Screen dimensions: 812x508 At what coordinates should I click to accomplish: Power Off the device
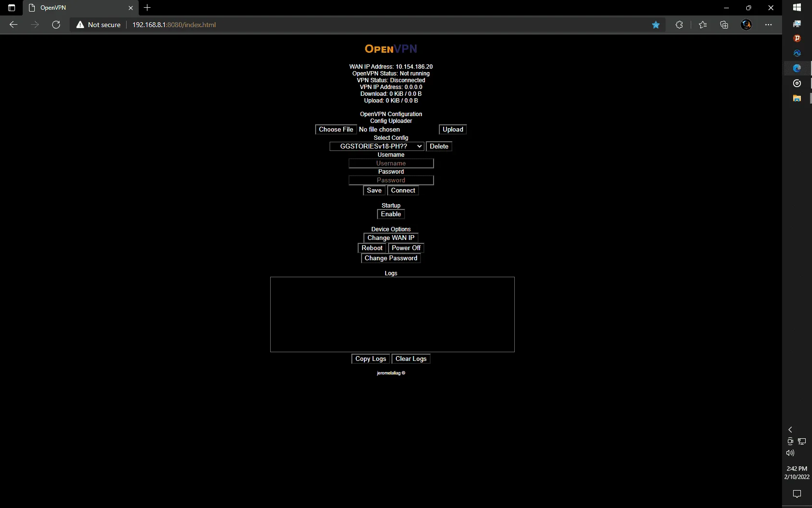pos(406,248)
